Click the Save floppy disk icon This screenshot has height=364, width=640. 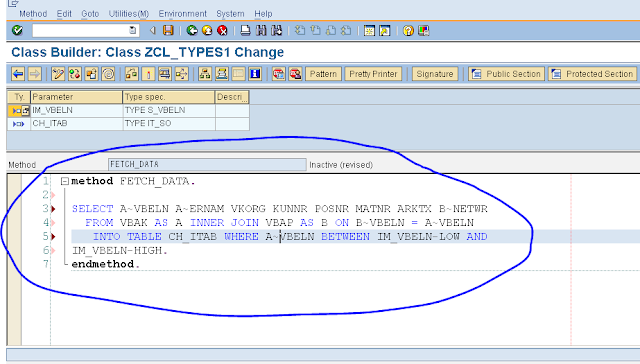168,30
